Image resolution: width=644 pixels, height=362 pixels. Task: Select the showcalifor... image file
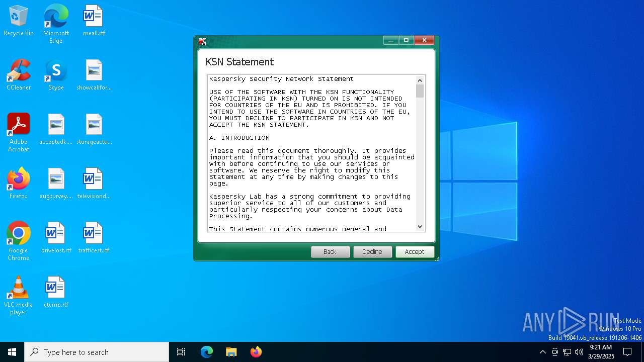tap(94, 75)
